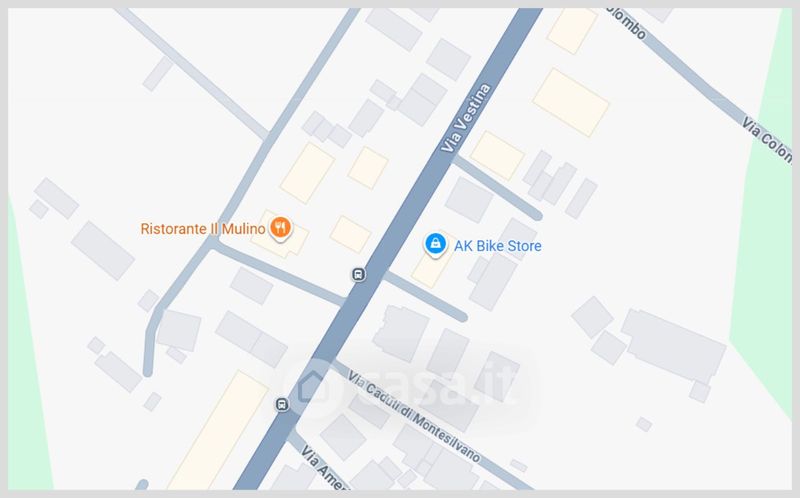
Task: Click the Via Caduti di Montesilvano street label
Action: pos(414,416)
